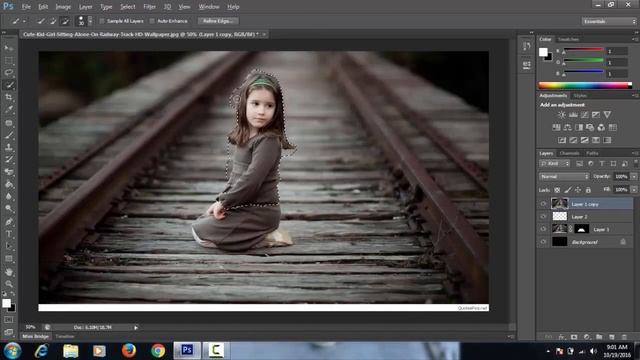This screenshot has height=360, width=640.
Task: Toggle lock all padlock in Layers panel
Action: pyautogui.click(x=588, y=190)
